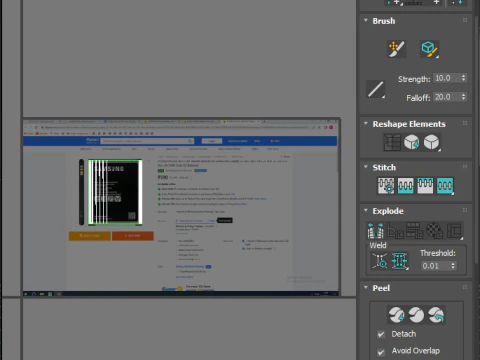Click the "Threshold:" label

438,253
